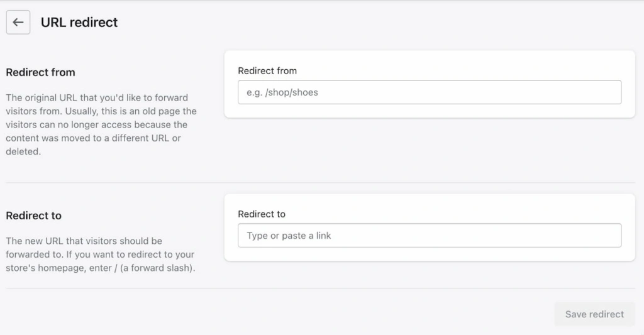Click the white Redirect from card background
Viewport: 644px width, 335px height.
430,110
